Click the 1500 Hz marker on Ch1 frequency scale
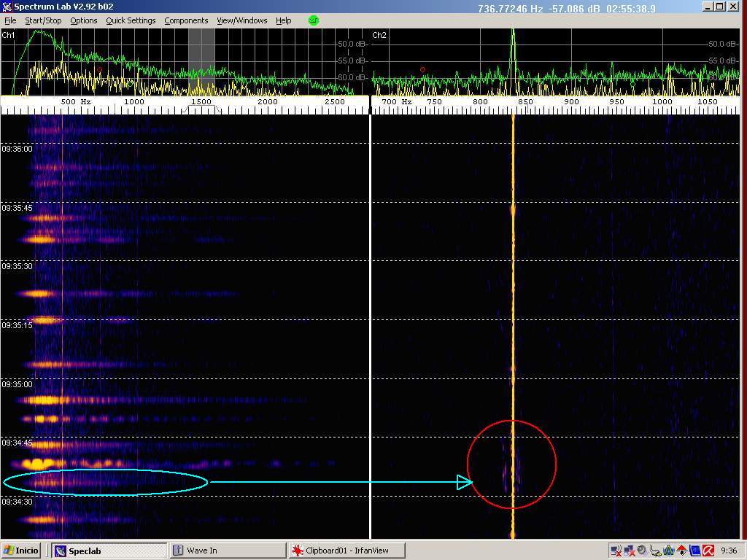Viewport: 747px width, 560px height. (x=201, y=102)
